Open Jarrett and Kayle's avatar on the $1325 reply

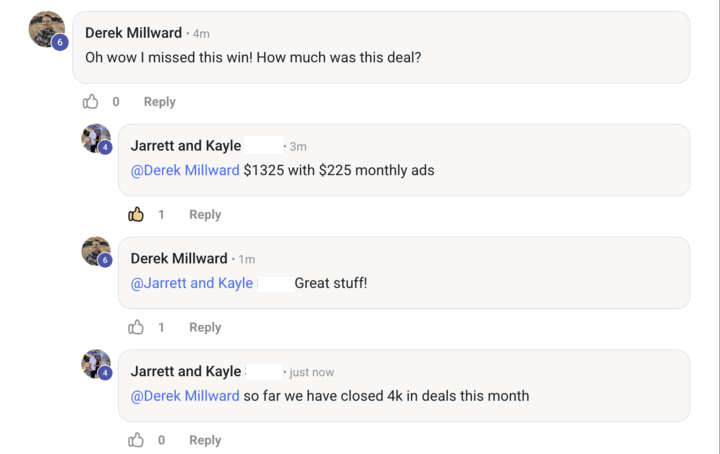(95, 139)
